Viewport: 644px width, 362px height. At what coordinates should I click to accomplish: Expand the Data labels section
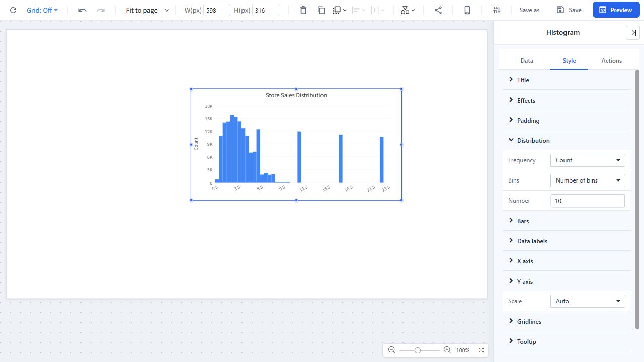(x=567, y=241)
